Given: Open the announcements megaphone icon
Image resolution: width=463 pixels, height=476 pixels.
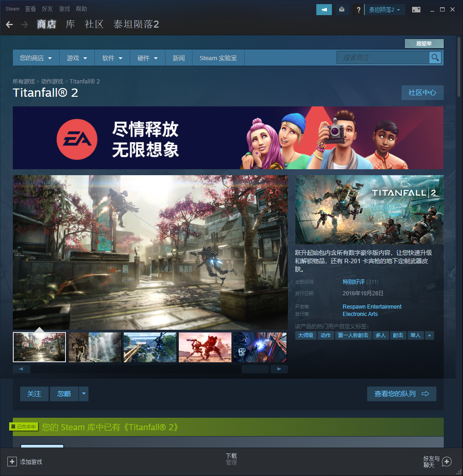Looking at the screenshot, I should point(324,10).
